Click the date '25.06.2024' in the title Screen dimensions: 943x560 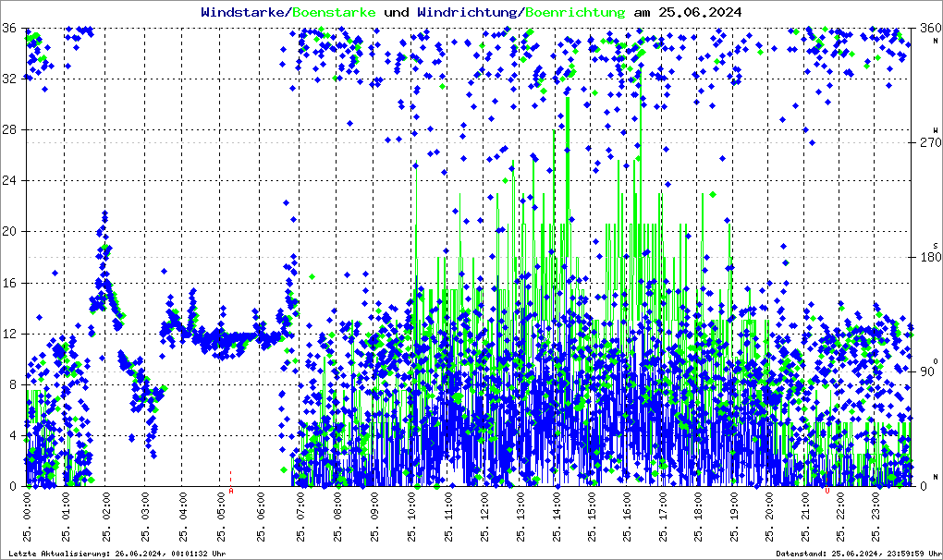pyautogui.click(x=700, y=12)
